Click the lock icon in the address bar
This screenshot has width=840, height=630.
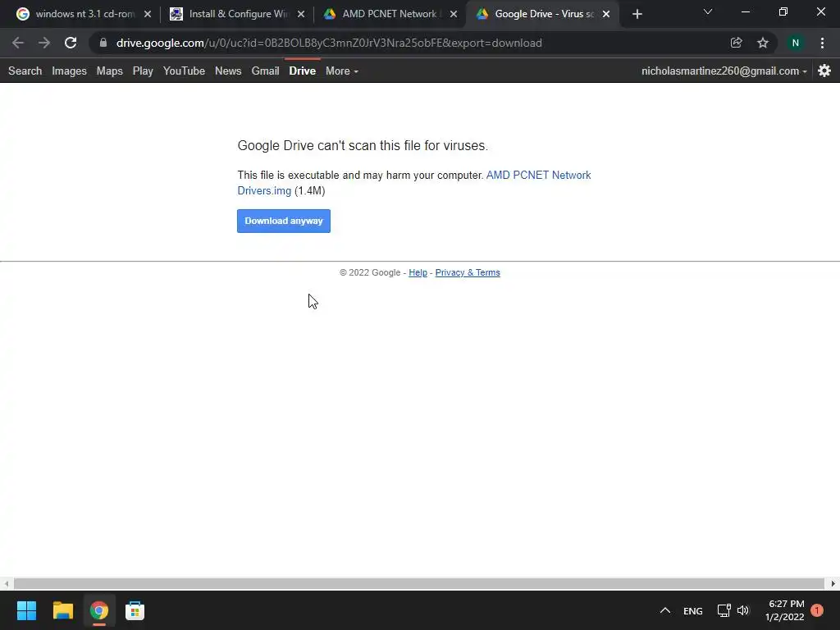(103, 43)
